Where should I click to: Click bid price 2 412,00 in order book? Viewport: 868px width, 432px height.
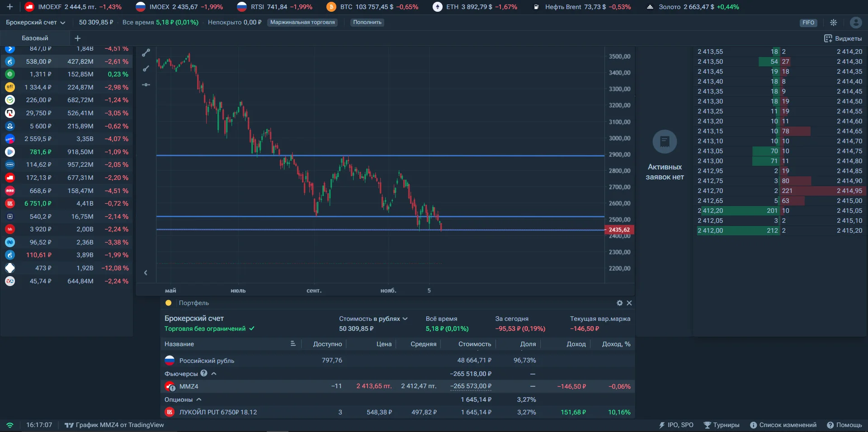[710, 230]
